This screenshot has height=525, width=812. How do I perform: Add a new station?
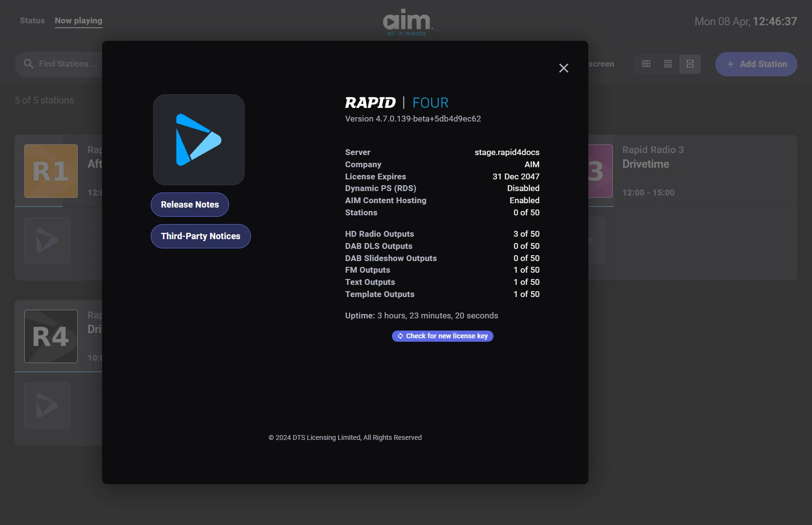point(756,64)
